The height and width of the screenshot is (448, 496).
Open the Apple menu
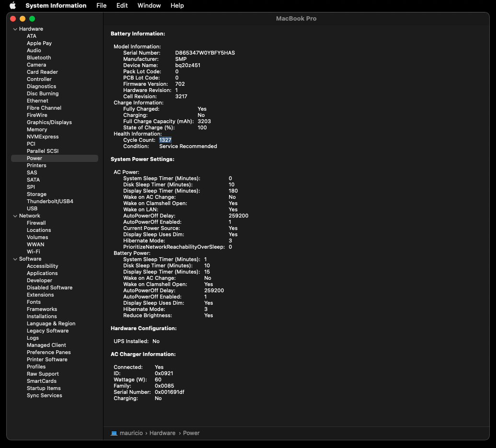point(12,6)
